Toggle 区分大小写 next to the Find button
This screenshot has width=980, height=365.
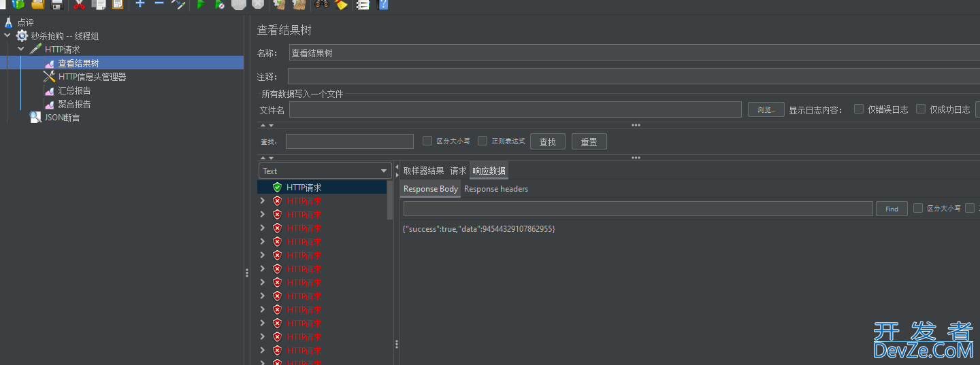click(x=918, y=208)
